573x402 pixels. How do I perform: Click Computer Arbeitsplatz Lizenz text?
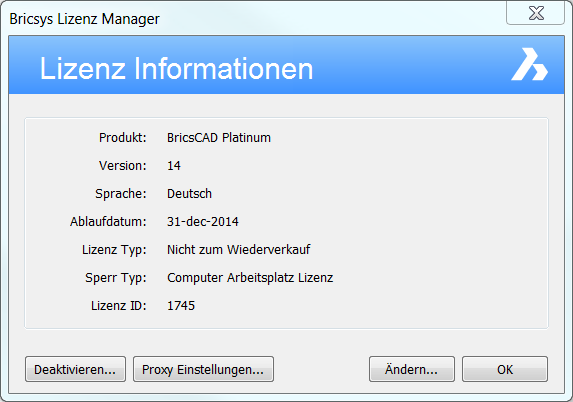[250, 278]
